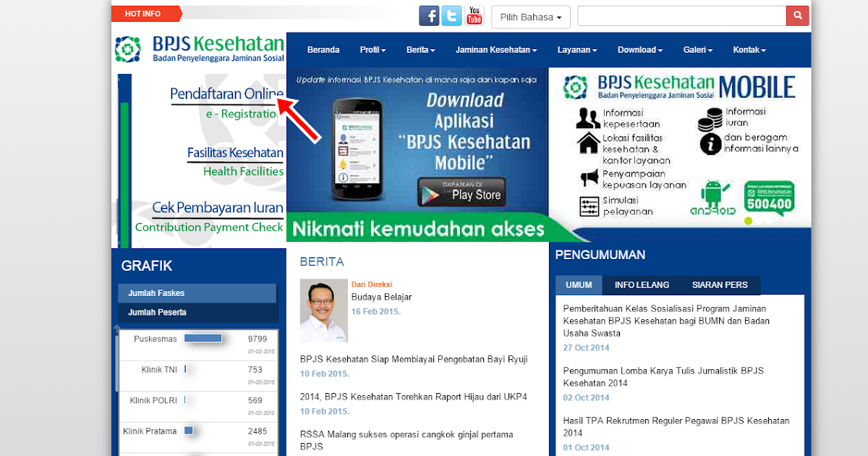Click the Simulasi pelayanan abacus icon

click(590, 206)
